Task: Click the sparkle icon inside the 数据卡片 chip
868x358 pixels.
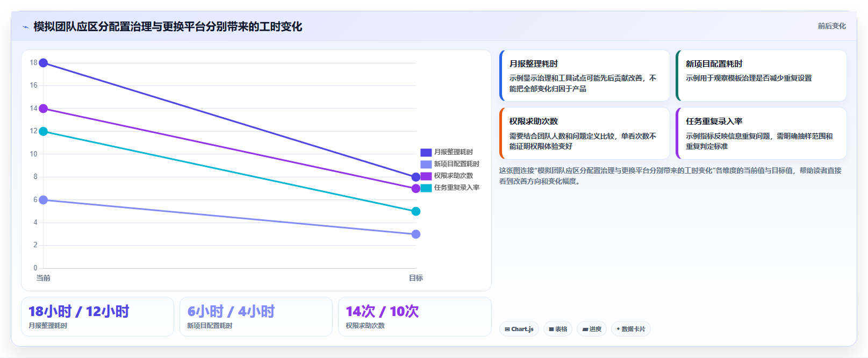Action: click(618, 329)
